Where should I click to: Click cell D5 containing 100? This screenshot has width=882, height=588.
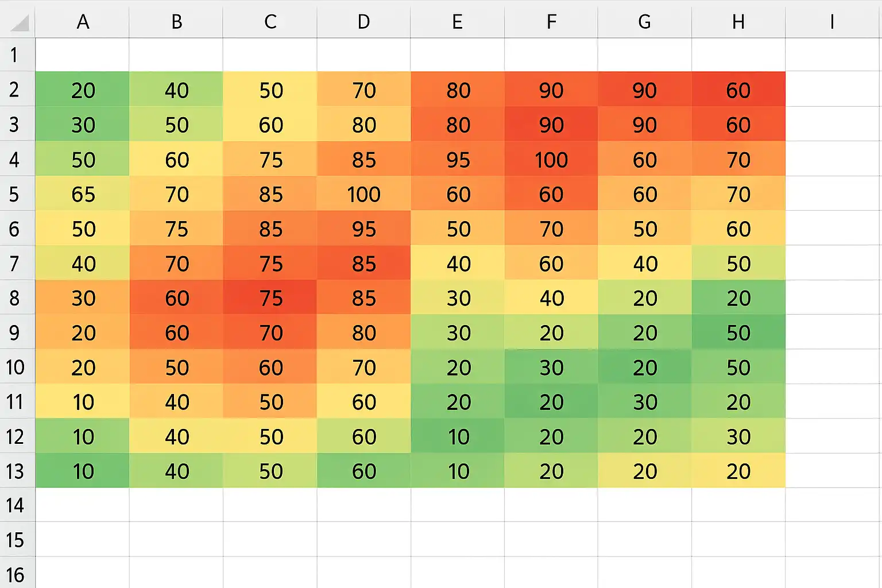tap(363, 194)
